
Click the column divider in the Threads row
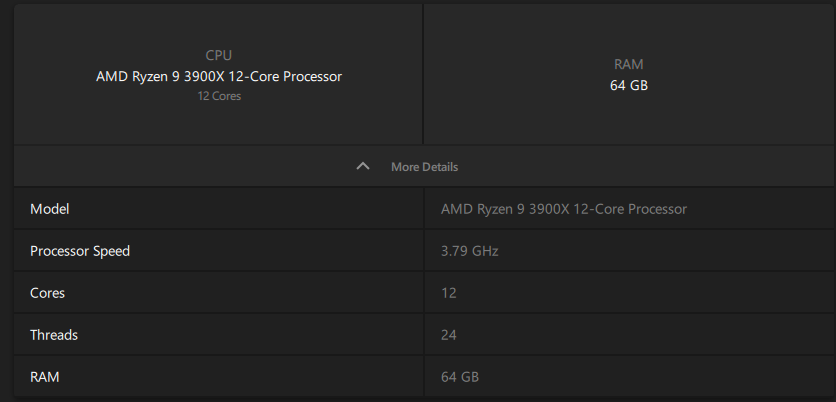(424, 335)
